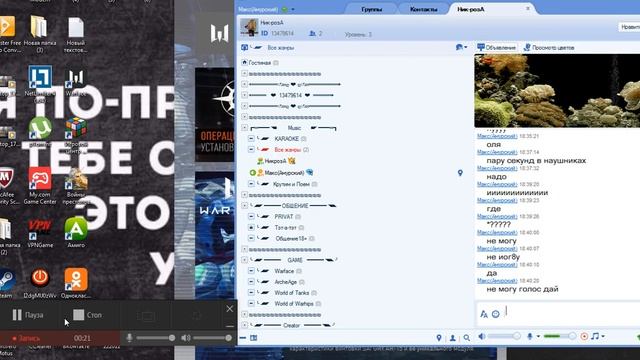Click sender link above 'оля' message
Viewport: 640px width, 360px height.
[497, 136]
